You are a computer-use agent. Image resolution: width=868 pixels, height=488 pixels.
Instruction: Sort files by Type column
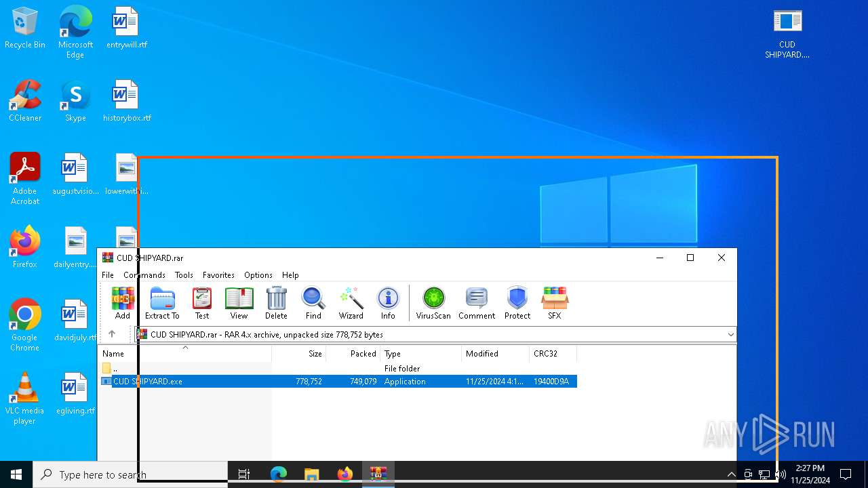point(421,354)
